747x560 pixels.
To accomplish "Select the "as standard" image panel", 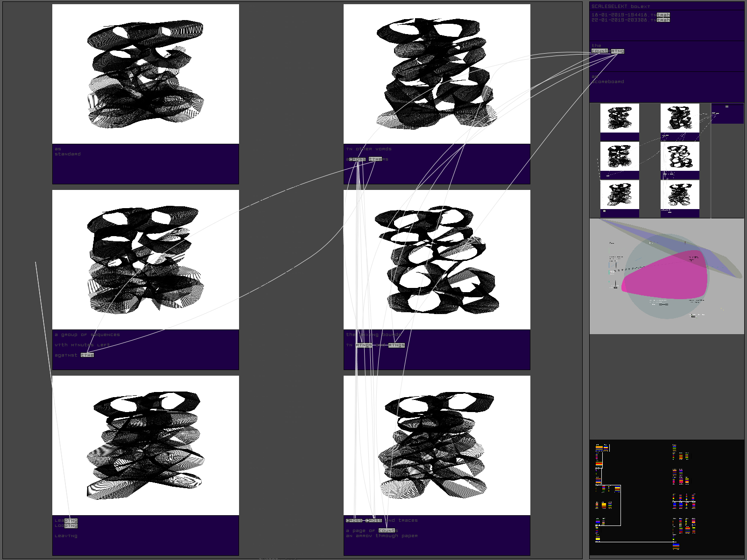I will coord(146,74).
